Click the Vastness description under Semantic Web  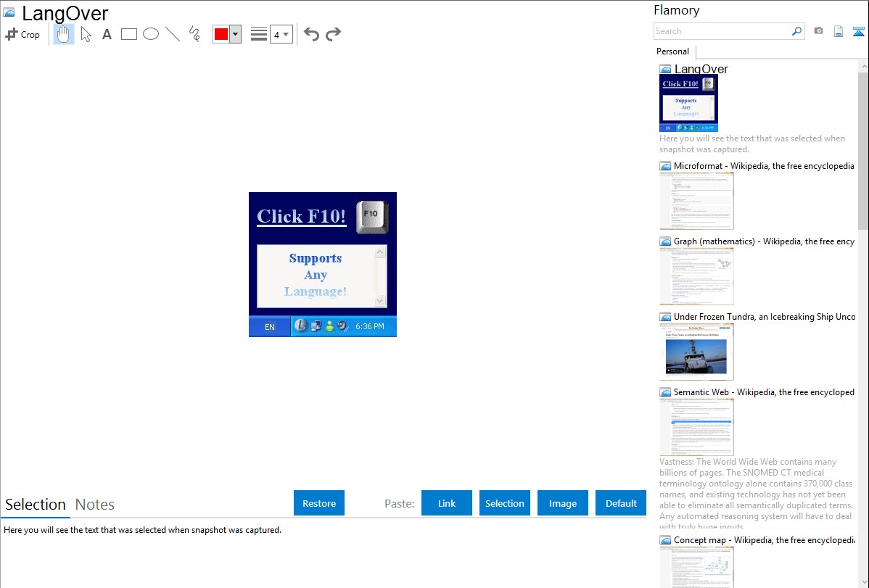(x=756, y=494)
